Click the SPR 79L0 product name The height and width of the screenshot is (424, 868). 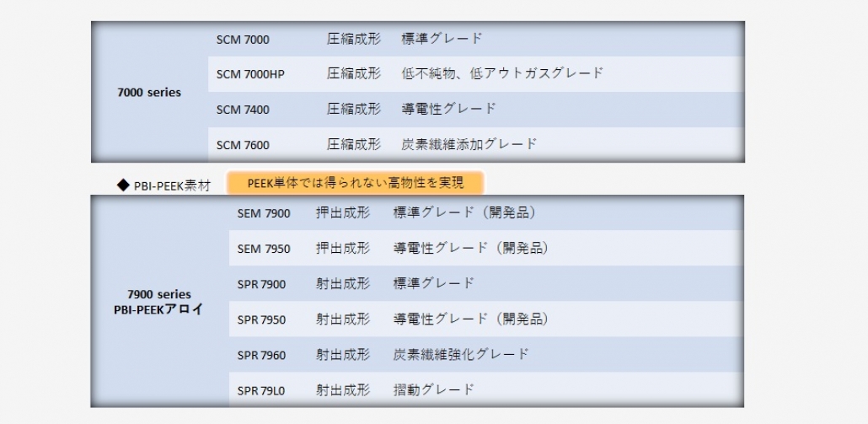(261, 390)
